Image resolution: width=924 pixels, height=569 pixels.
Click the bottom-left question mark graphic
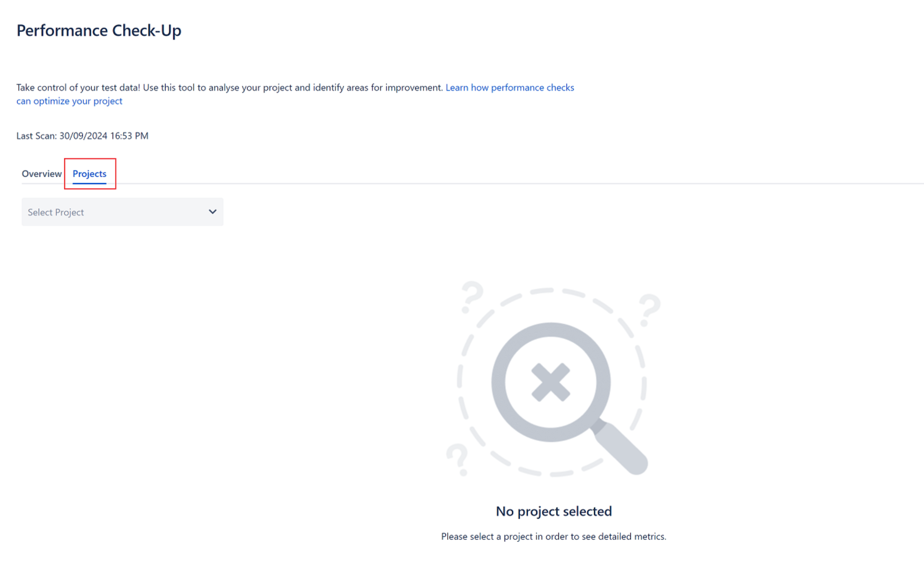[x=457, y=460]
